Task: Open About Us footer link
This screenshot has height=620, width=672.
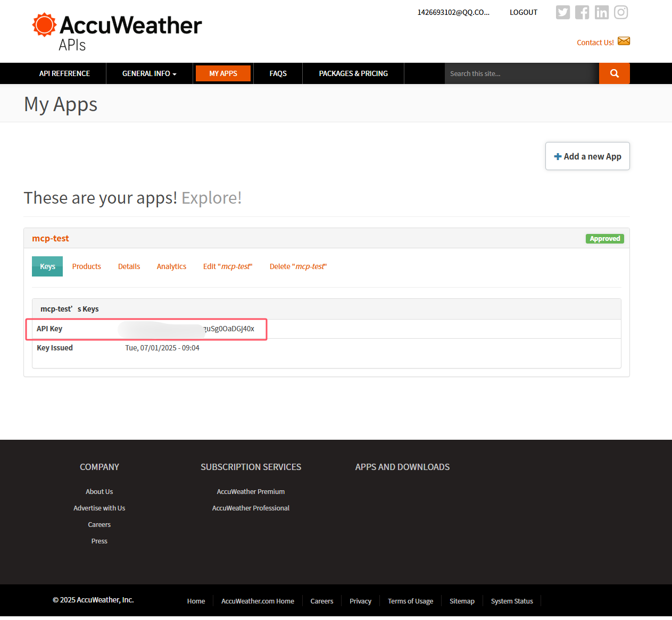Action: coord(99,491)
